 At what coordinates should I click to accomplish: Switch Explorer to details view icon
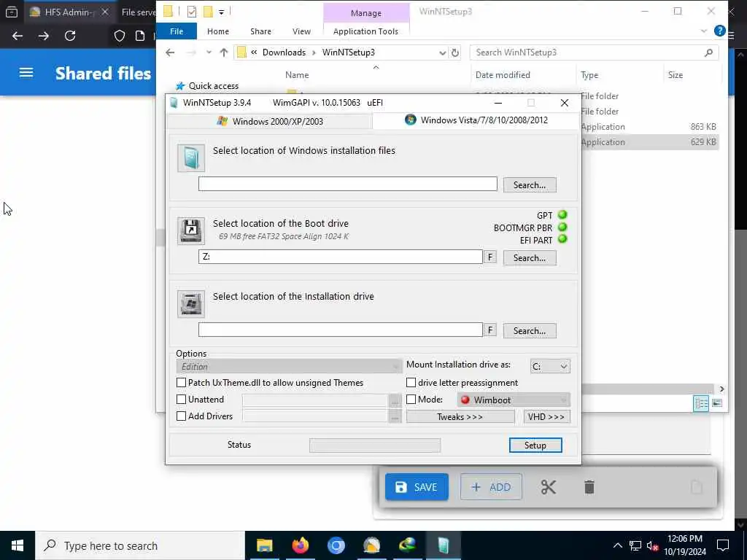coord(701,403)
